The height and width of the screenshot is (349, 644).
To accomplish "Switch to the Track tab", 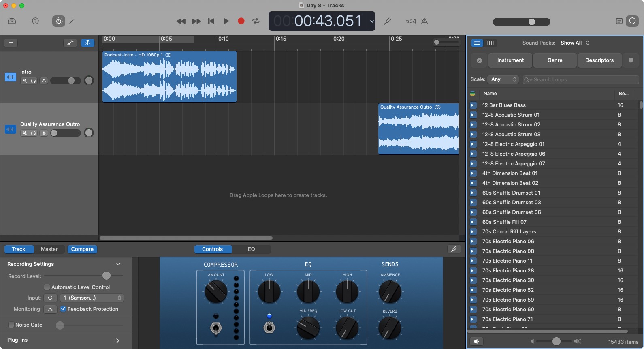I will click(x=18, y=249).
